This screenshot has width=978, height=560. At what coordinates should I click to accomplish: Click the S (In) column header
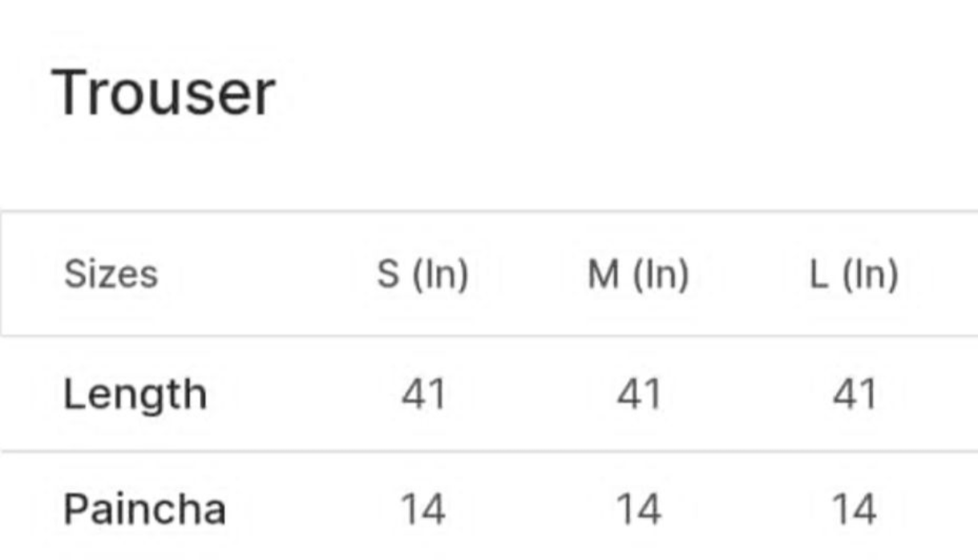[x=422, y=275]
